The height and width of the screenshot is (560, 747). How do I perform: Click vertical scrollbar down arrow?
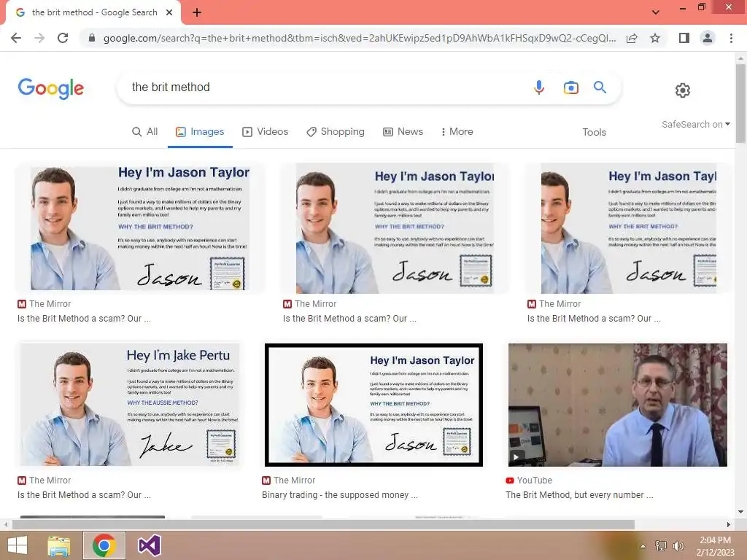pyautogui.click(x=740, y=512)
